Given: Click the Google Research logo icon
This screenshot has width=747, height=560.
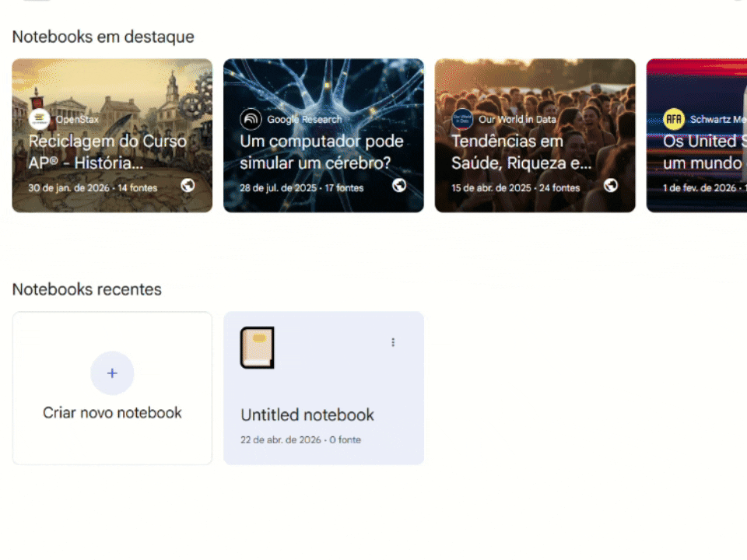Looking at the screenshot, I should [x=251, y=119].
